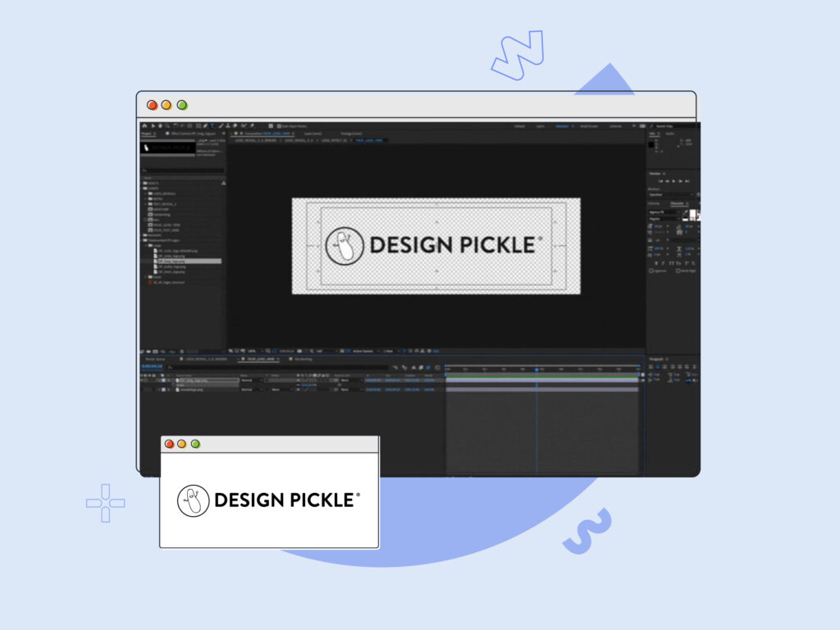Check the Hindi Digits checkbox
This screenshot has width=840, height=630.
tap(678, 271)
